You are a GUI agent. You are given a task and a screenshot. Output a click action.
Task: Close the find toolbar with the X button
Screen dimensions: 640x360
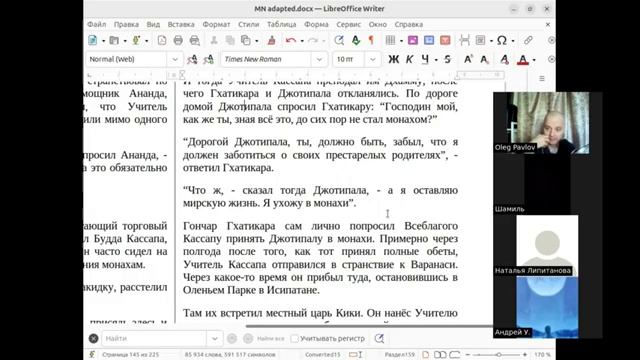93,338
